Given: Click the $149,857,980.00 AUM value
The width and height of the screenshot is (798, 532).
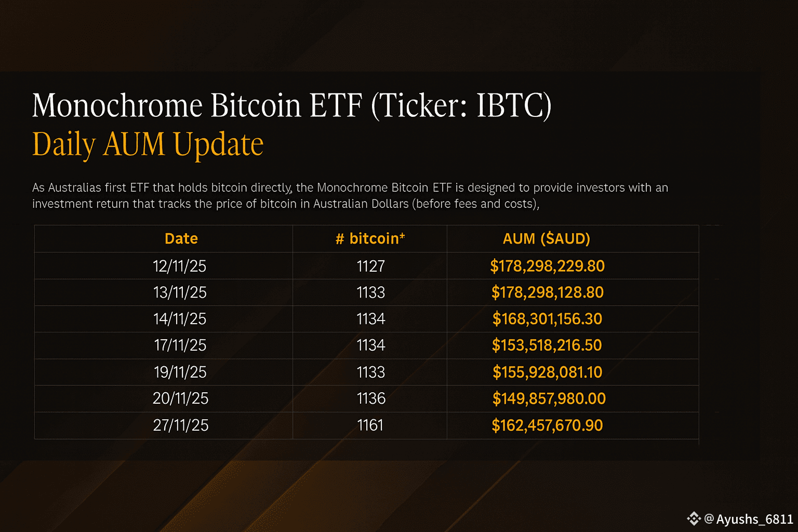Looking at the screenshot, I should (x=549, y=398).
